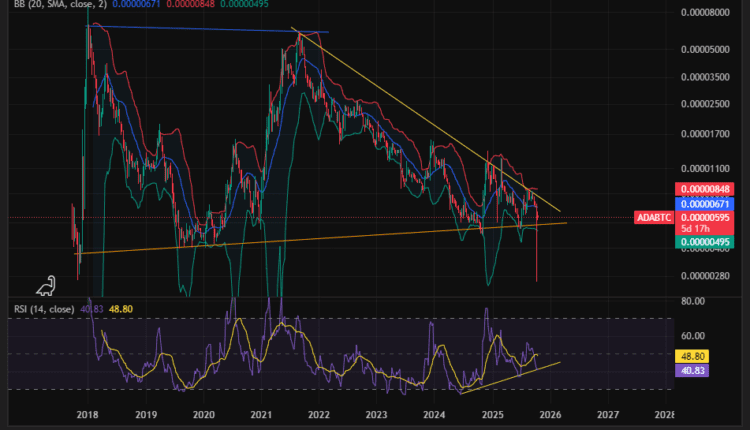The image size is (750, 430).
Task: Click the yellow 48.80 RSI axis tag
Action: (x=694, y=355)
